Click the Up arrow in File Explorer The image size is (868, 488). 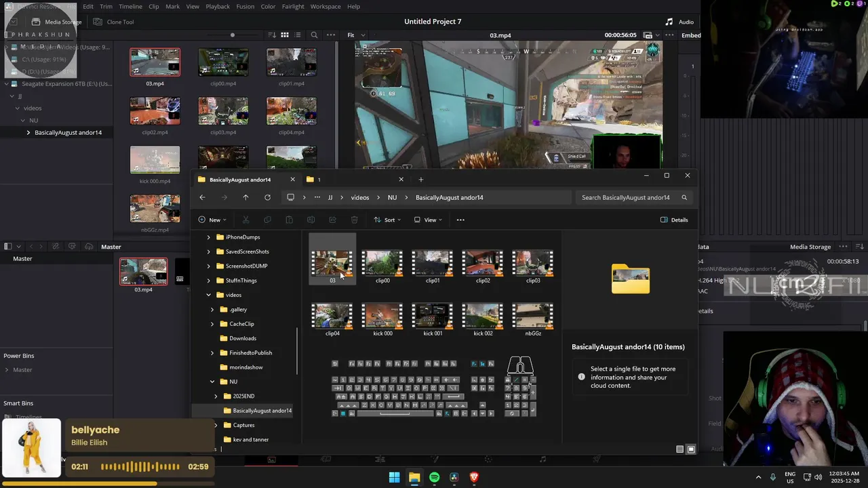click(x=245, y=197)
